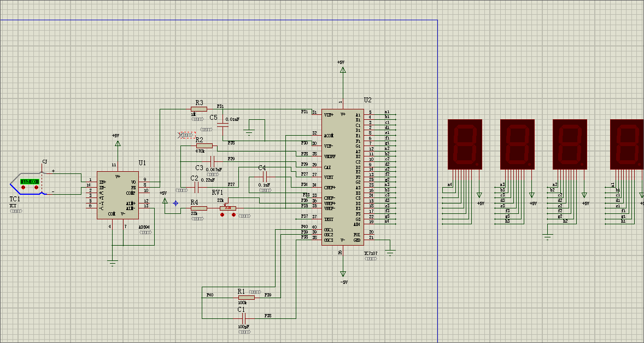Viewport: 644px width, 343px height.
Task: Click the 470k resistor R2
Action: coord(203,146)
